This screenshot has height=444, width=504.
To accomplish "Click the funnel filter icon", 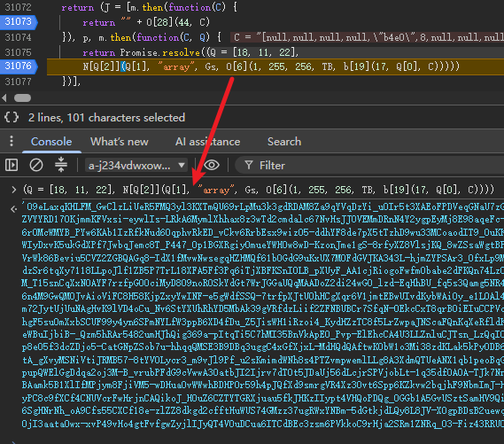I will [249, 165].
